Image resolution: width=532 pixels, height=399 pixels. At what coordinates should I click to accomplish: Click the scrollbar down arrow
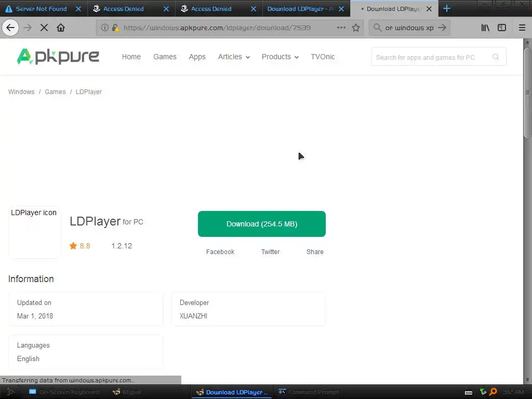point(527,380)
